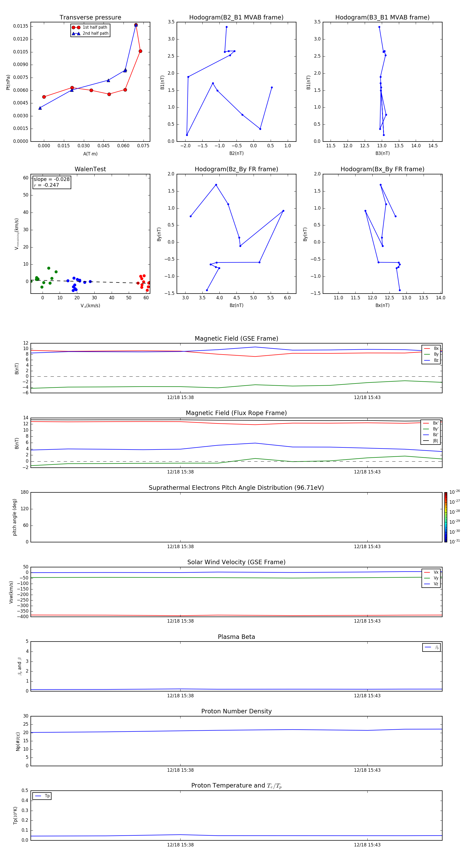
Task: Click the 'B2(nT)' axis label
Action: click(x=236, y=153)
